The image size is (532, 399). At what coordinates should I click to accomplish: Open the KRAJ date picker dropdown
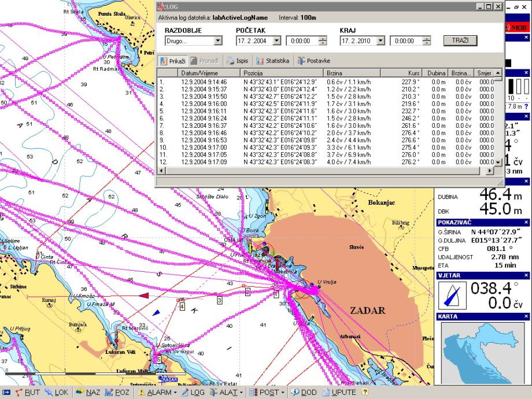click(380, 41)
